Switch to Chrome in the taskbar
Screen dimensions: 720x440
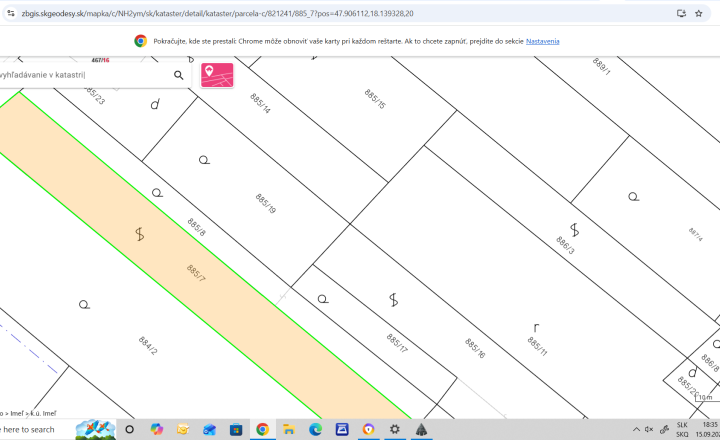click(263, 429)
